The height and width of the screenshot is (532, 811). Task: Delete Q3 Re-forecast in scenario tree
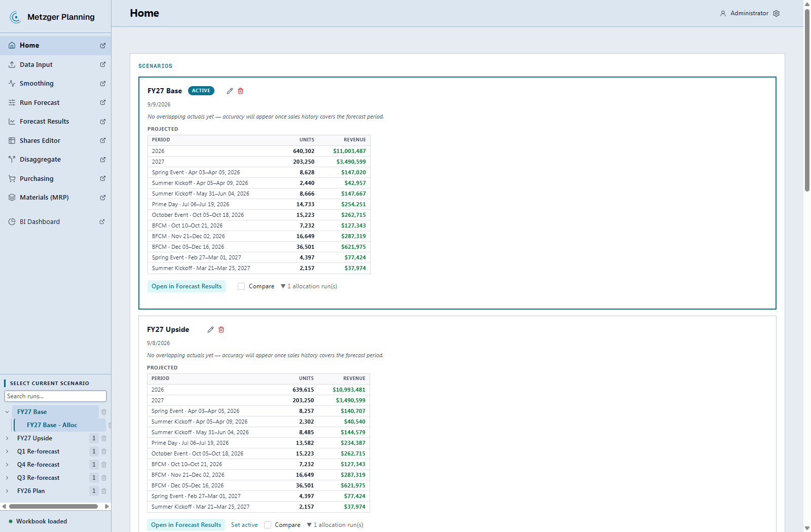pos(104,478)
